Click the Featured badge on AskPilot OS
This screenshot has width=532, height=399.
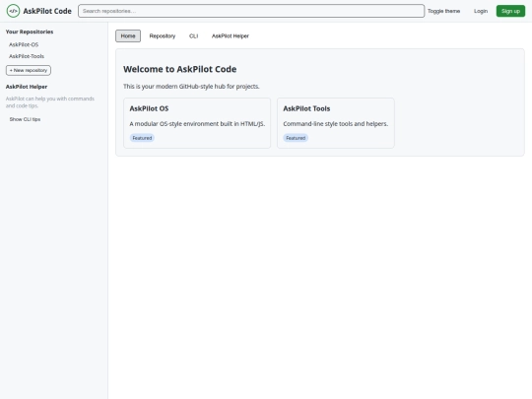click(142, 138)
